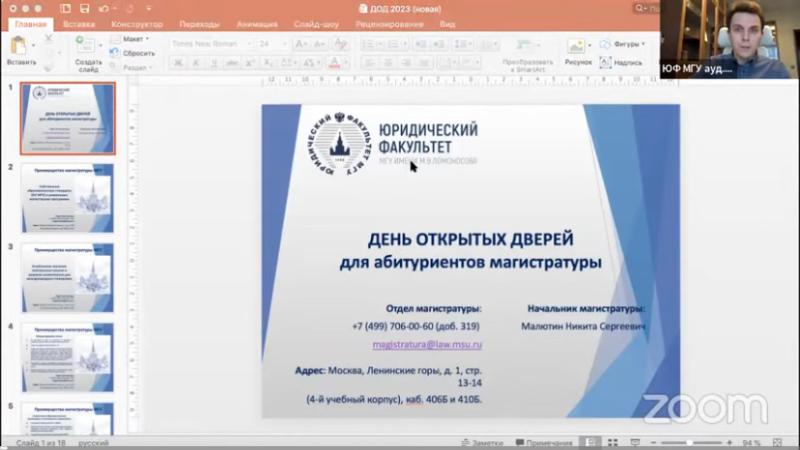
Task: Open the quick access toolbar customize arrow
Action: coord(148,9)
